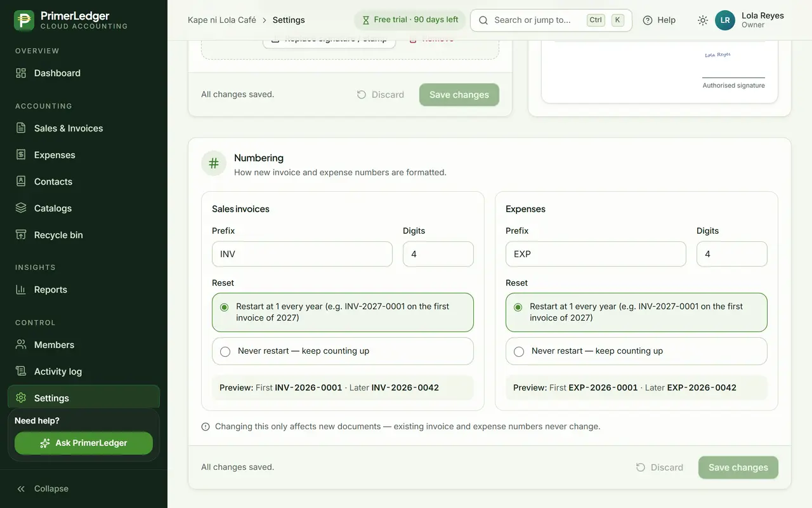The image size is (812, 508).
Task: Click the info icon beside the numbering note
Action: (x=206, y=427)
